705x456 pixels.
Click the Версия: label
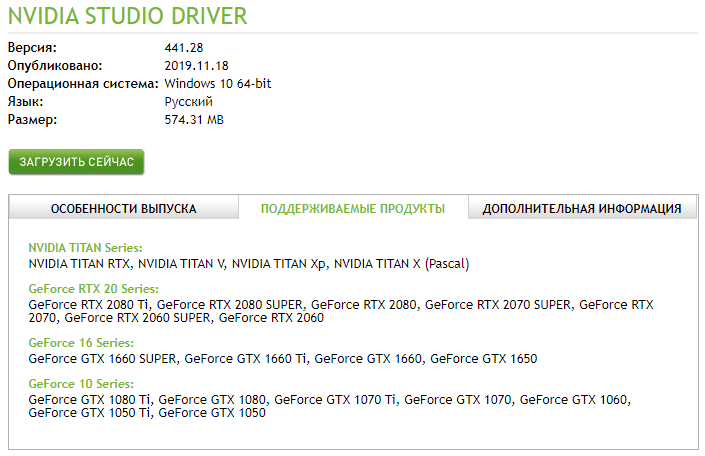point(32,48)
